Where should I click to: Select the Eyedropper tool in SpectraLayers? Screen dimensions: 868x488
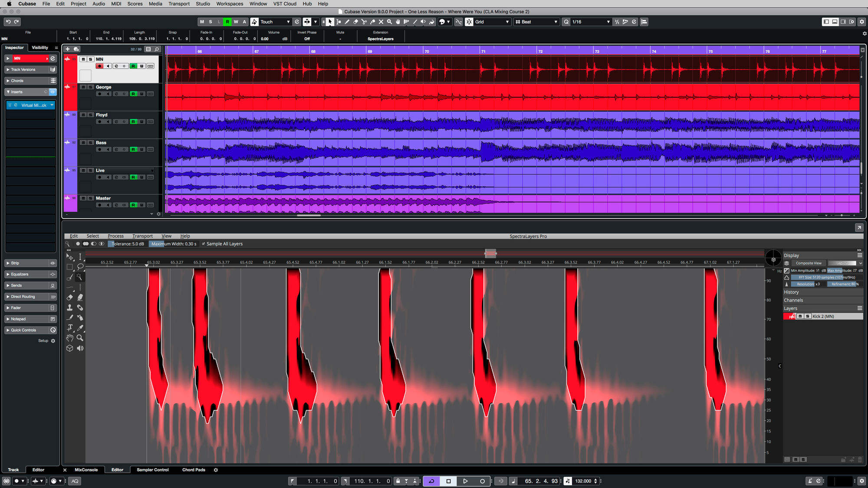click(x=81, y=328)
